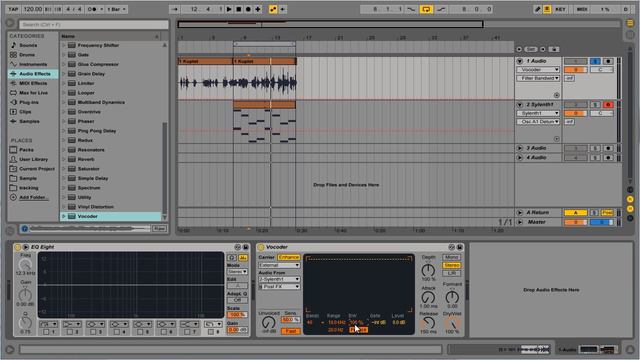Toggle Solo on 1 Audio track
This screenshot has width=640, height=360.
595,61
